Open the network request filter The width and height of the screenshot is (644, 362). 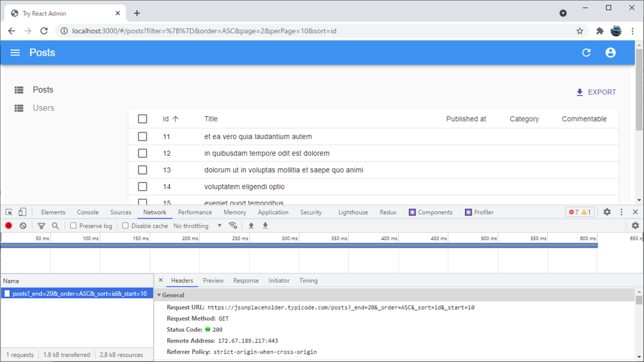(41, 226)
